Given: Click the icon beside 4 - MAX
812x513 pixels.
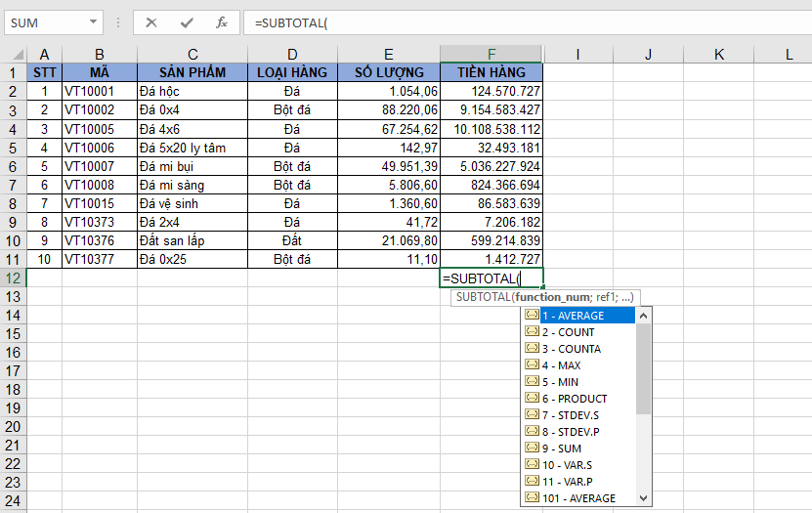Looking at the screenshot, I should pyautogui.click(x=532, y=365).
